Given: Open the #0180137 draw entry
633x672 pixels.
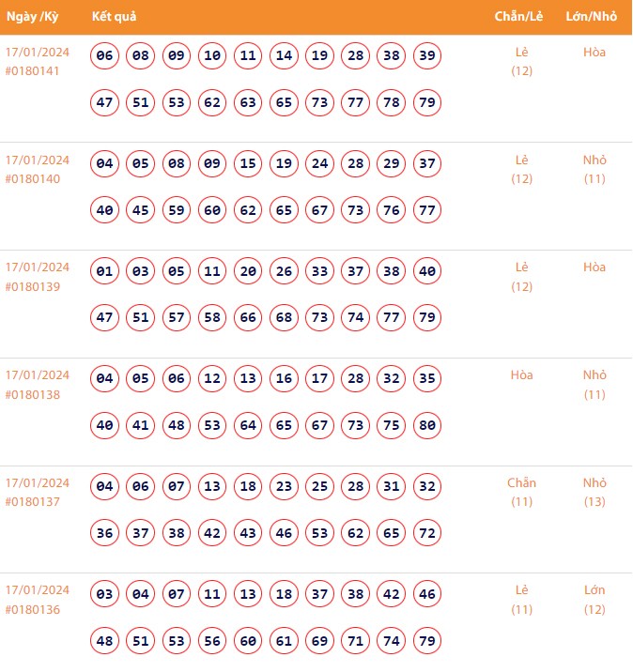Looking at the screenshot, I should pos(33,502).
